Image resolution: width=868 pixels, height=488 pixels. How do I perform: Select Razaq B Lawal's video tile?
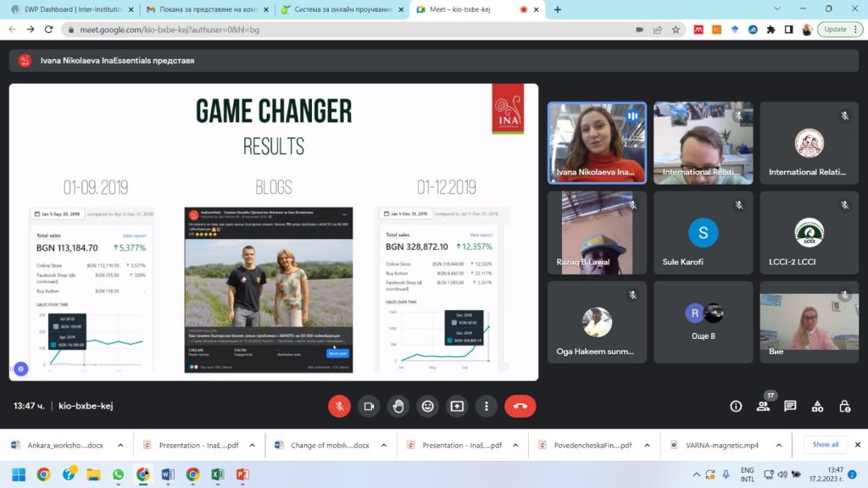click(x=597, y=232)
